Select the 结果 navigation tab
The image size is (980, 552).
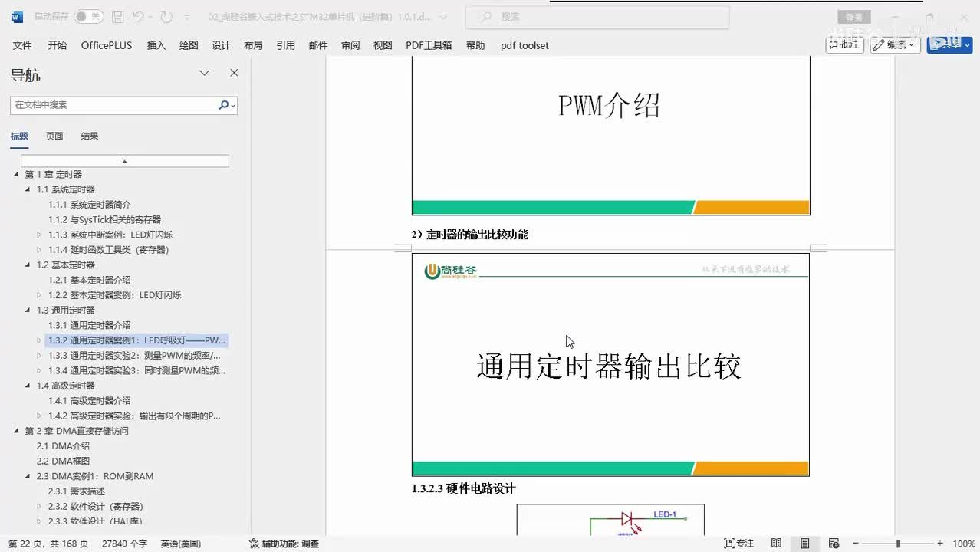tap(90, 136)
